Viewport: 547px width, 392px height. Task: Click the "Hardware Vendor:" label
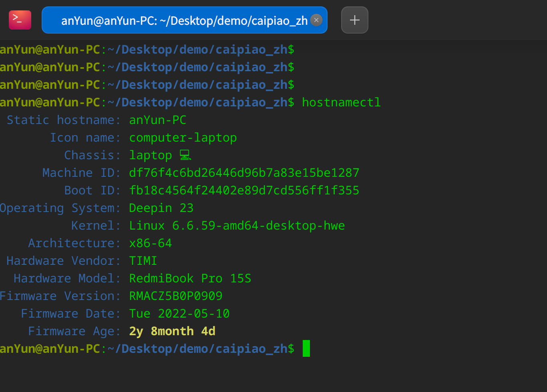(64, 261)
